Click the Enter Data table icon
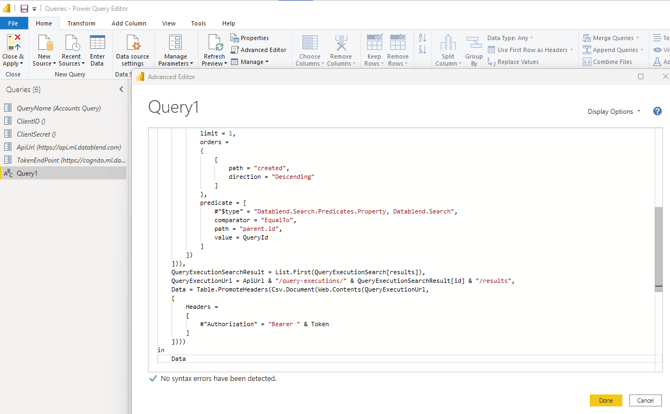 (x=97, y=43)
